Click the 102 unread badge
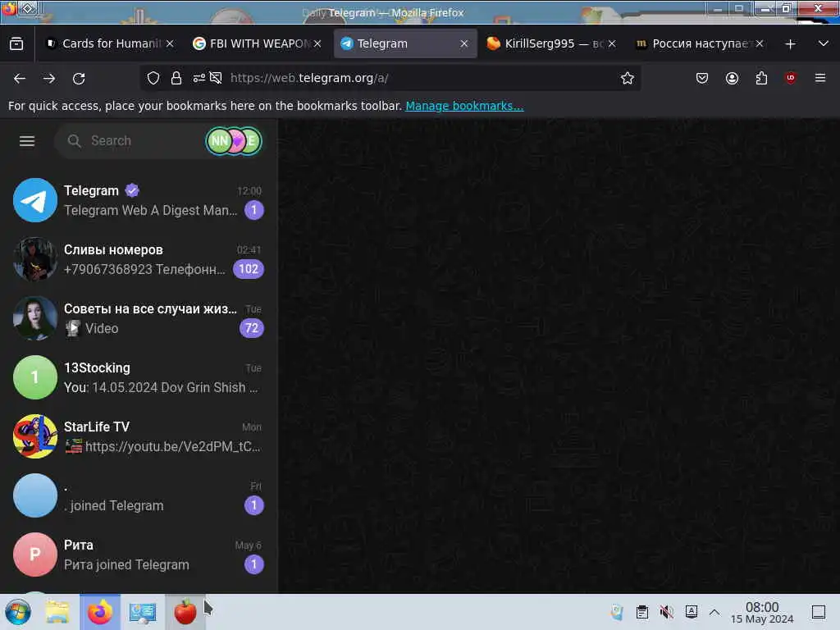This screenshot has width=840, height=630. pos(249,269)
